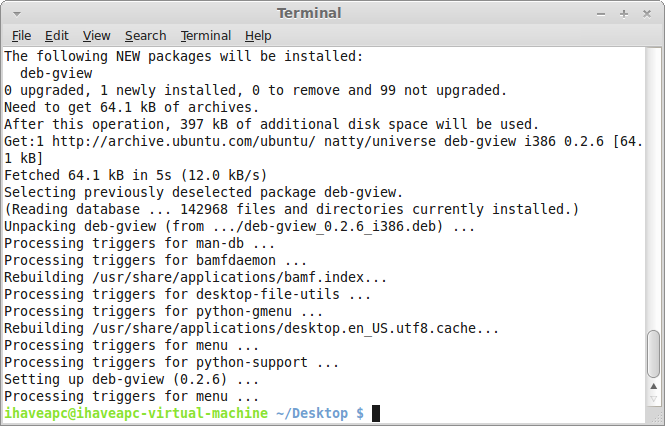Click the scroll down arrow
Viewport: 665px width, 426px height.
point(654,399)
